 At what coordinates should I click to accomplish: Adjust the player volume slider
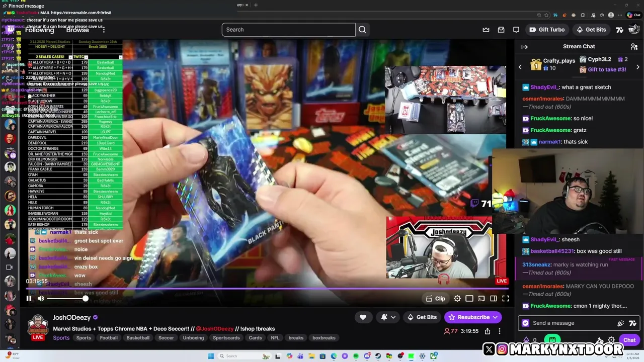coord(67,299)
